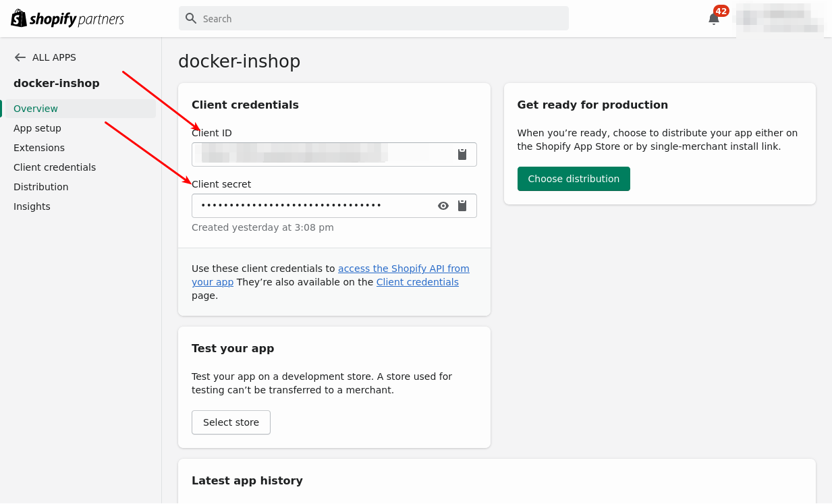Click the 'Client credentials' card heading
Viewport: 832px width, 504px height.
tap(245, 105)
